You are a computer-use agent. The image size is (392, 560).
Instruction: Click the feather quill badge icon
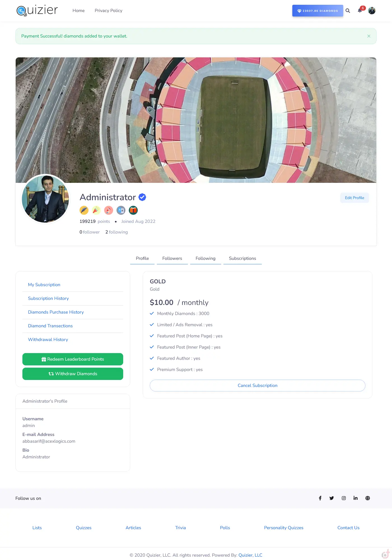pyautogui.click(x=84, y=210)
